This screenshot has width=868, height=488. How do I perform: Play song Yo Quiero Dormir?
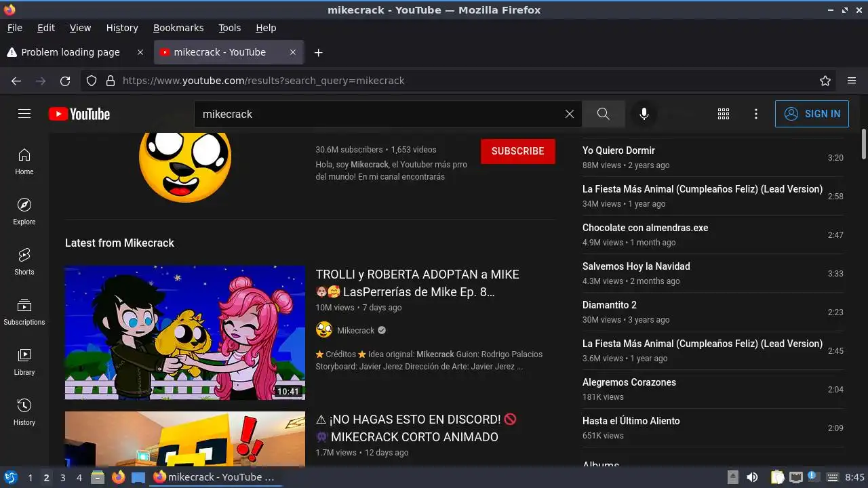pos(618,150)
